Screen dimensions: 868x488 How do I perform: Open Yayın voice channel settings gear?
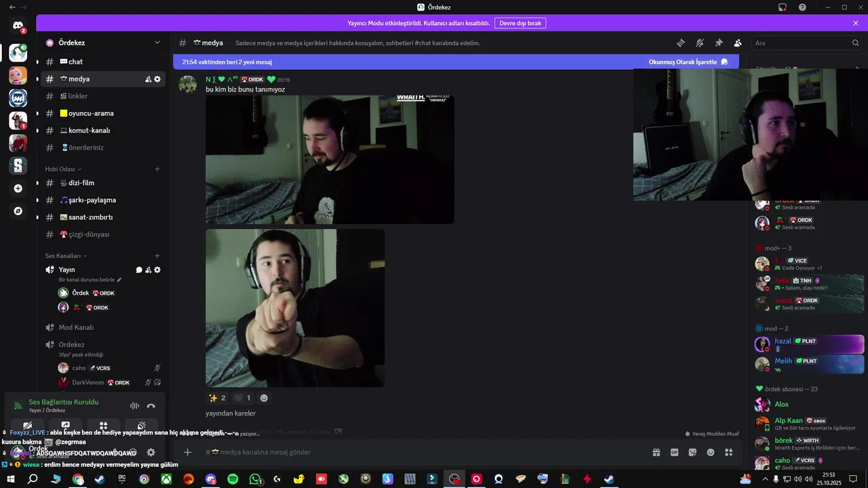pyautogui.click(x=157, y=270)
